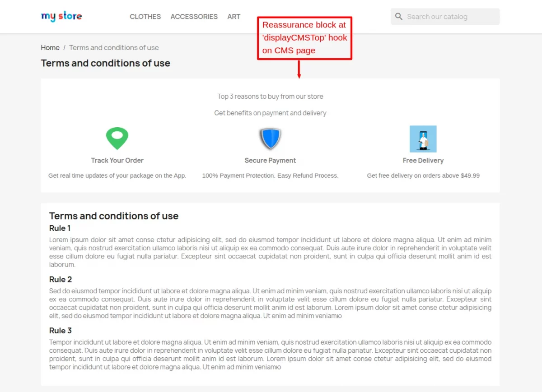The width and height of the screenshot is (542, 392).
Task: Click the Secure Payment title text
Action: pyautogui.click(x=270, y=161)
